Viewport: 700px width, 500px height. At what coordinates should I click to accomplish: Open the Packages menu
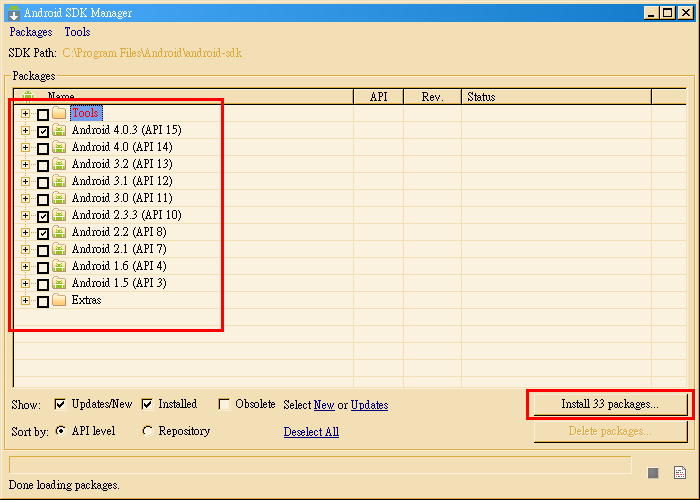[x=31, y=32]
